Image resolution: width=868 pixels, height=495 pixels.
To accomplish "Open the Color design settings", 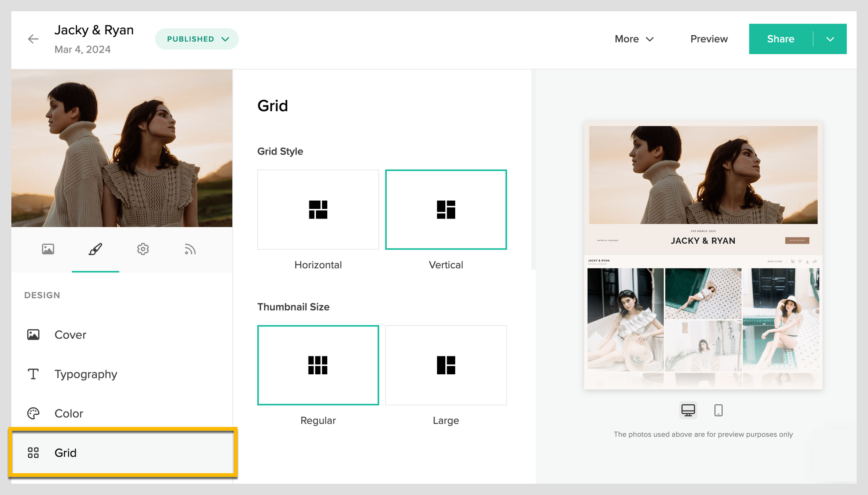I will click(x=69, y=413).
